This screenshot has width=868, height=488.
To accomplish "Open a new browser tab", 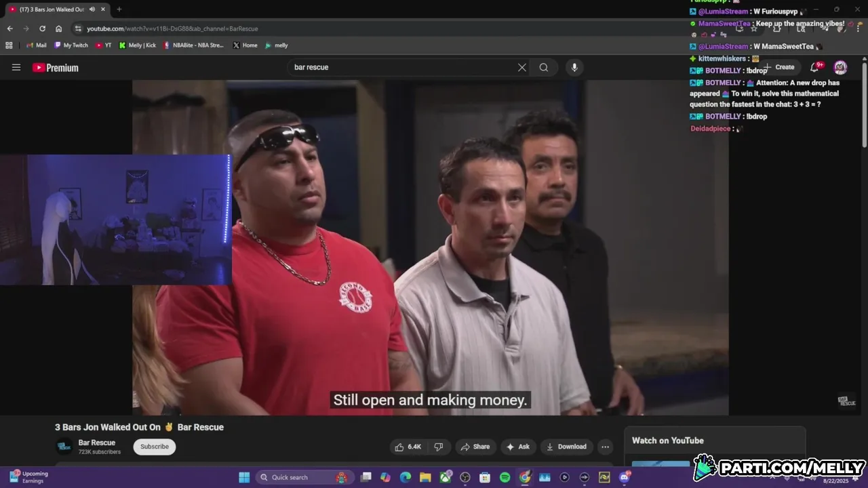I will click(x=119, y=9).
